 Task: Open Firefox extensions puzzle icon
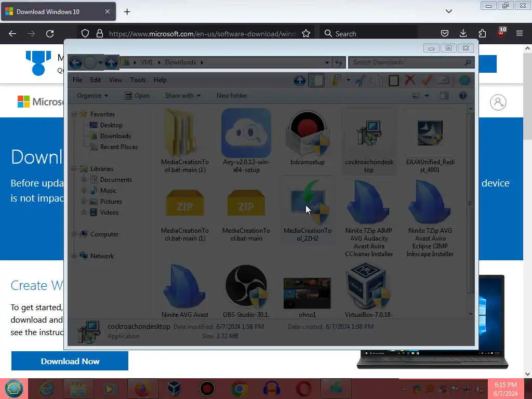pos(482,33)
